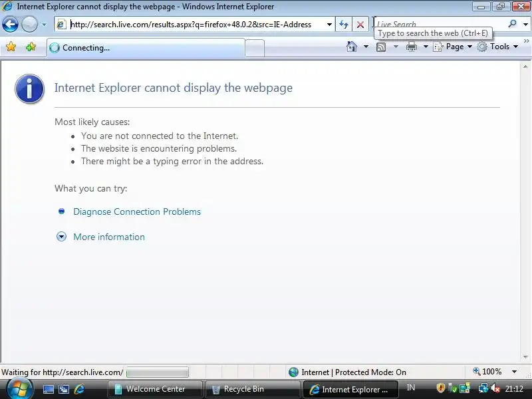Screen dimensions: 532x399
Task: Open the Windows Start orb
Action: pos(20,389)
